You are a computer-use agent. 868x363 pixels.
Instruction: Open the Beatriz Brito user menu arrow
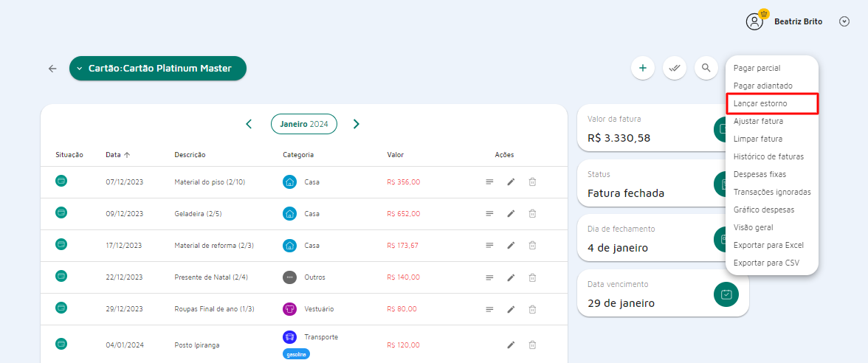[x=844, y=21]
